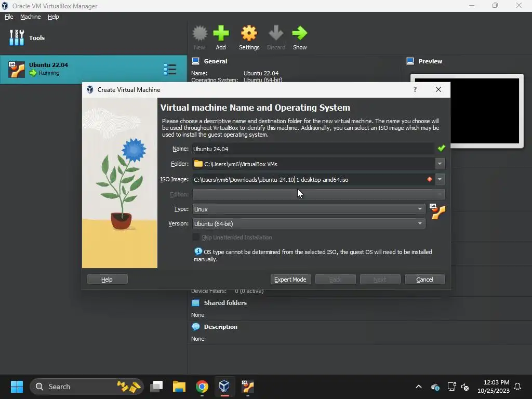This screenshot has height=399, width=532.
Task: Switch to Expert Mode
Action: (x=290, y=279)
